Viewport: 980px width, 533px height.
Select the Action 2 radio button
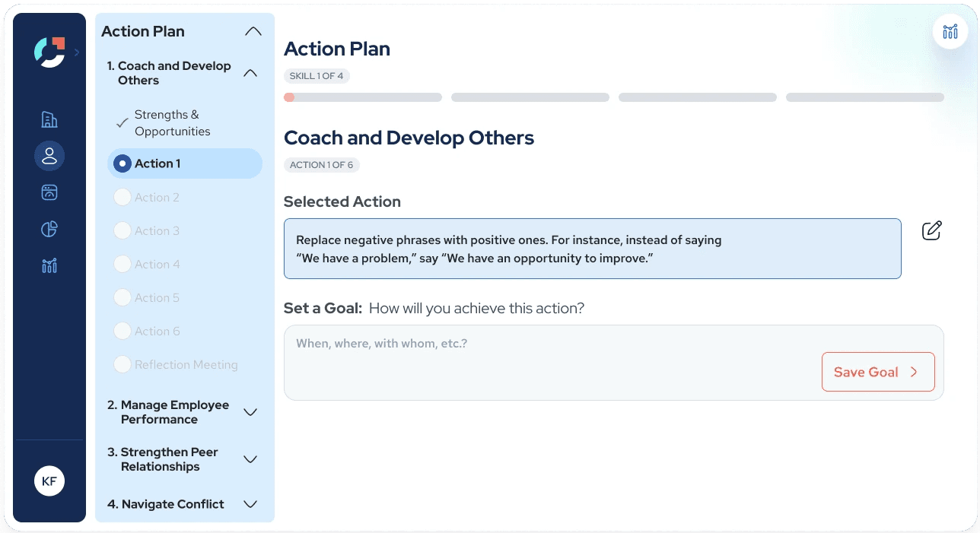(123, 198)
